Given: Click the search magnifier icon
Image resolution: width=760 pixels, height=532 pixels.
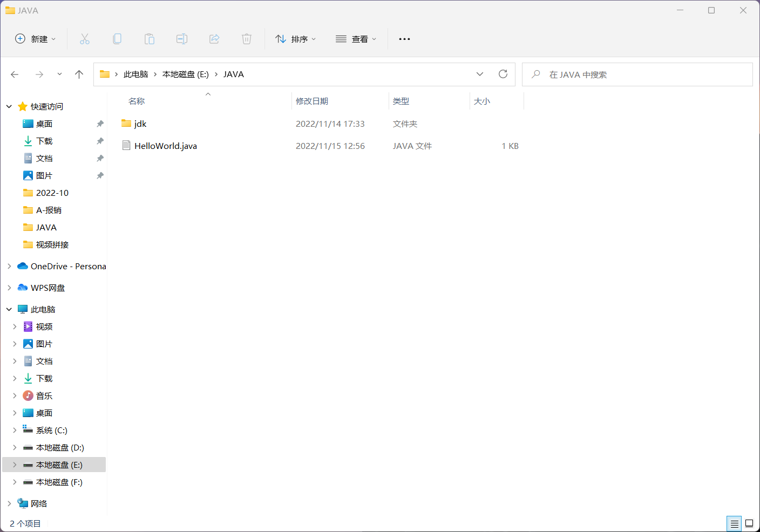Looking at the screenshot, I should point(536,74).
